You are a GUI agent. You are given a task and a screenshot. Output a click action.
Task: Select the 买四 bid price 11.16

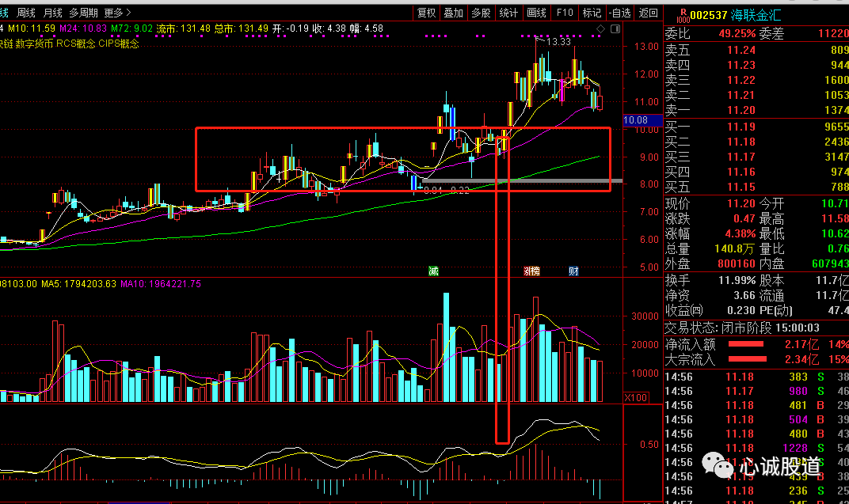tap(740, 172)
